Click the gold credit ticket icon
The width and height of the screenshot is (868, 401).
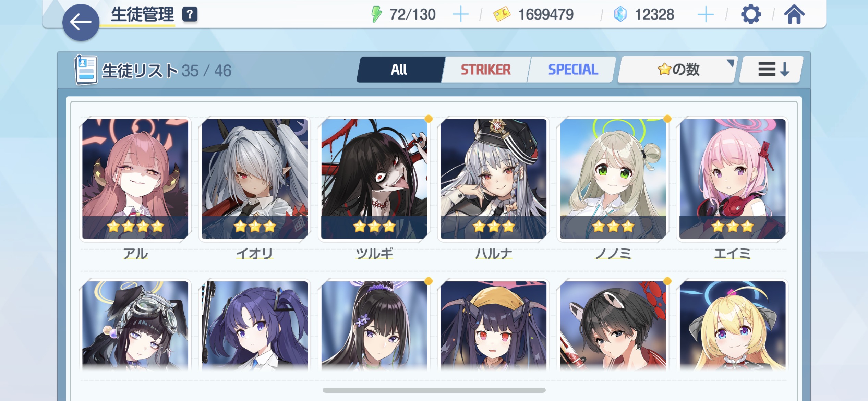pos(502,14)
